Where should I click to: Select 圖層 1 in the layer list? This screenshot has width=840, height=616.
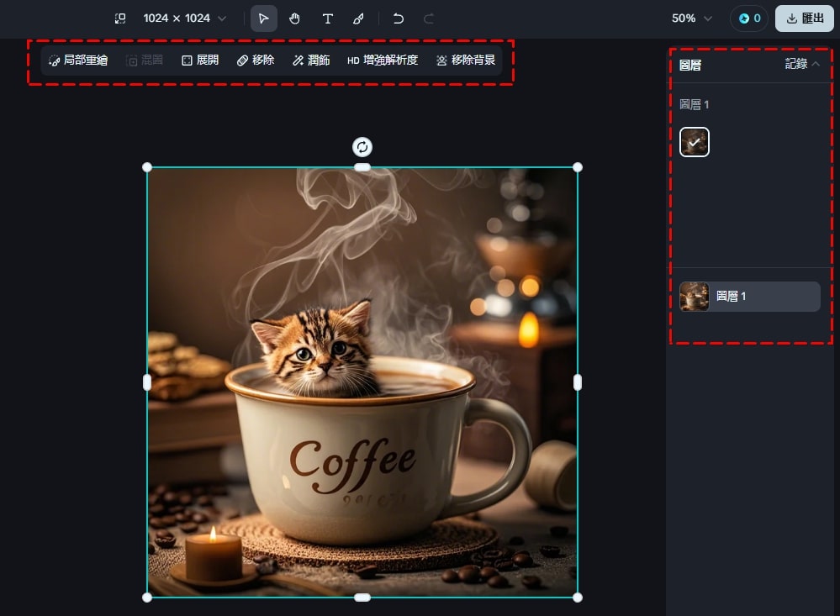(x=749, y=297)
